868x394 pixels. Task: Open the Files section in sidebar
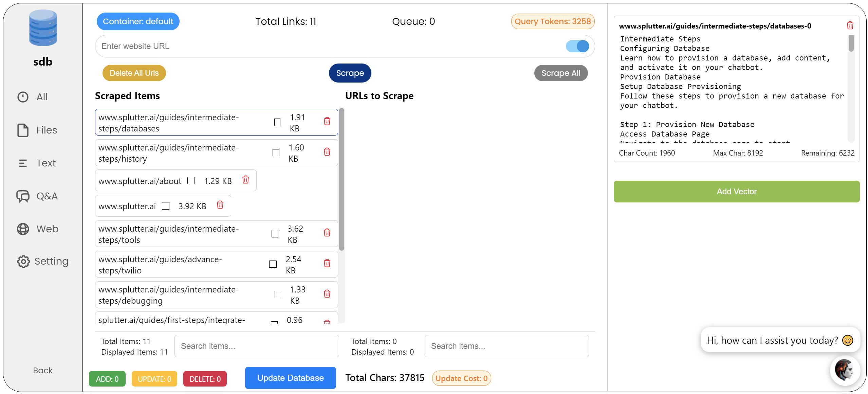37,130
